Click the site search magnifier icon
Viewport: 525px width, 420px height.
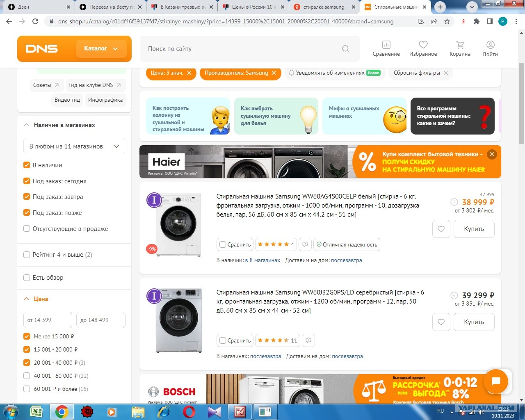346,49
